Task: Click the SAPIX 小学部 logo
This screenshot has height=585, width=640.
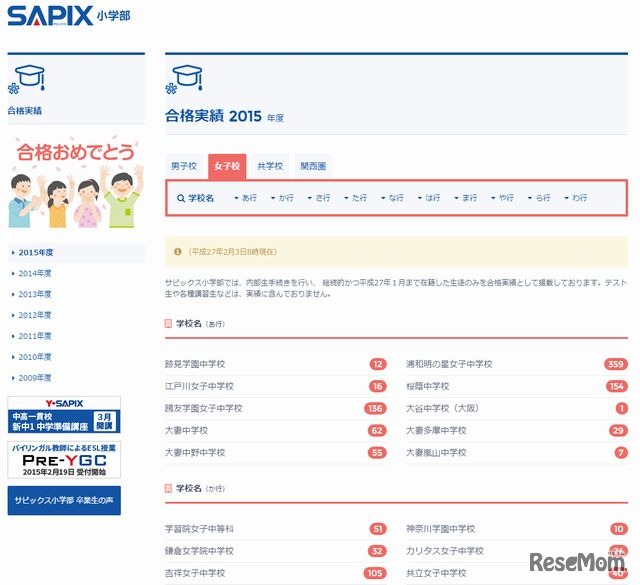Action: tap(69, 16)
